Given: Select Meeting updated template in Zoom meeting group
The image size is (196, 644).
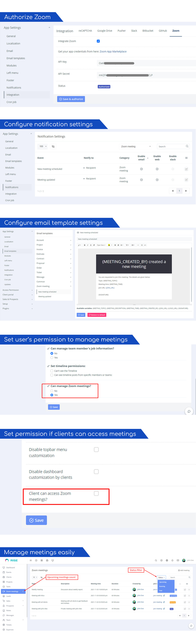Looking at the screenshot, I should pyautogui.click(x=45, y=297).
